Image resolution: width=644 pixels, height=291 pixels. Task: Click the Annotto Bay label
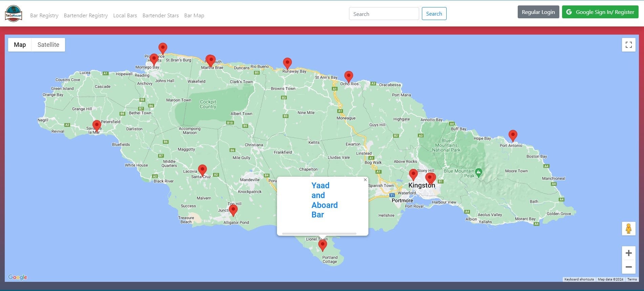tap(431, 120)
